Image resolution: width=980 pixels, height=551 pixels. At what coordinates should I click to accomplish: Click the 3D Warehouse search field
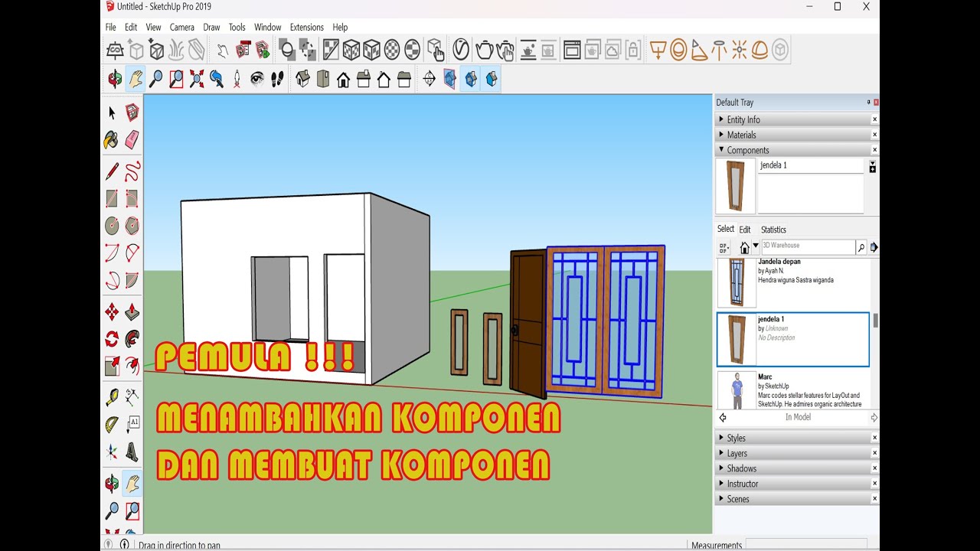[x=808, y=246]
